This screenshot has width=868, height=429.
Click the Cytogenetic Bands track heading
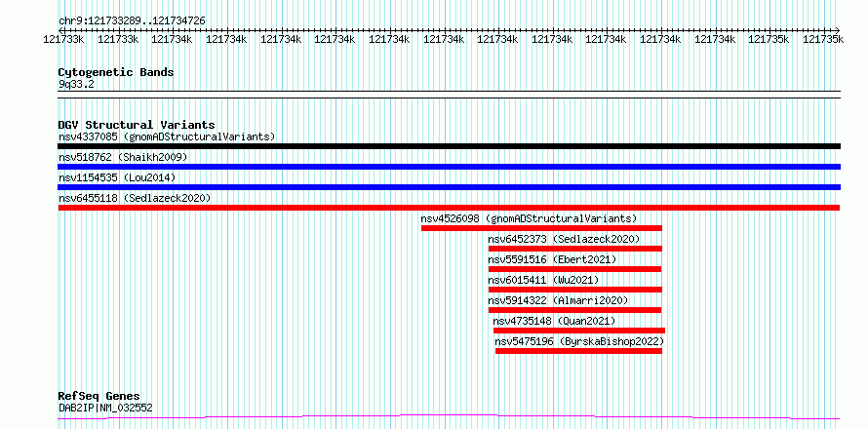pyautogui.click(x=116, y=72)
